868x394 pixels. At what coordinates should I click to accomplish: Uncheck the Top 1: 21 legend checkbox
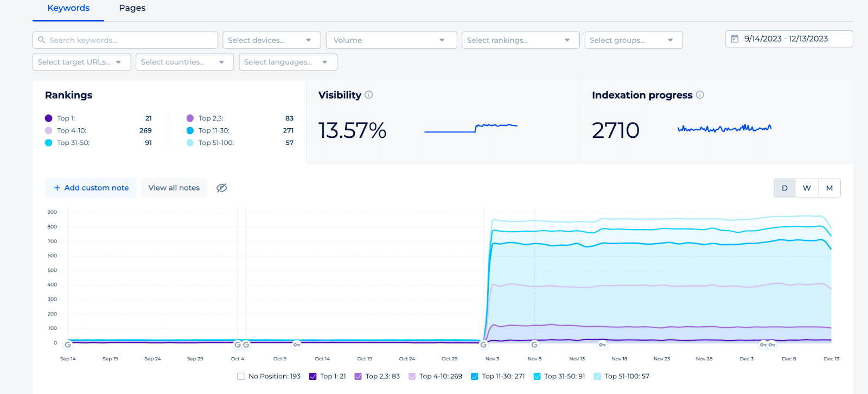click(312, 376)
